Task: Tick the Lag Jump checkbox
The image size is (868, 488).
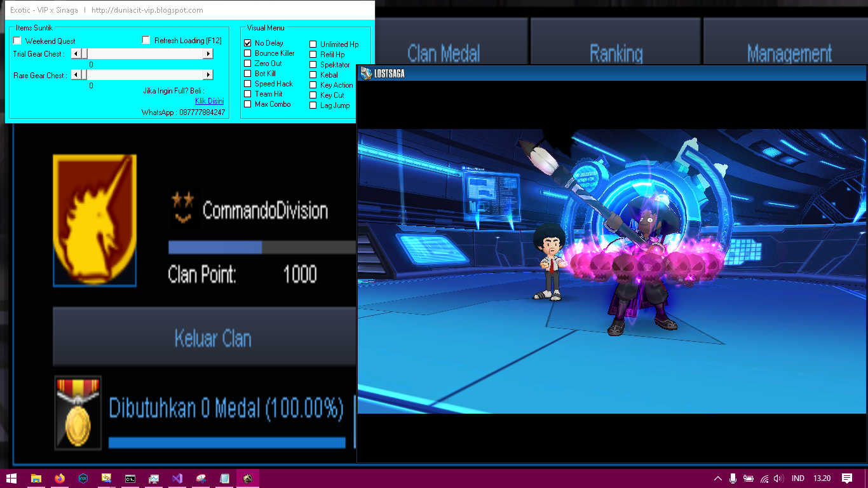Action: coord(313,105)
